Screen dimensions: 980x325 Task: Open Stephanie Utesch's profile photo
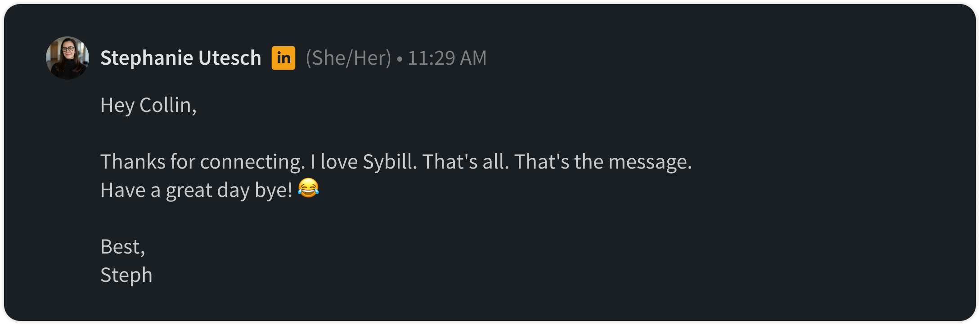coord(67,58)
